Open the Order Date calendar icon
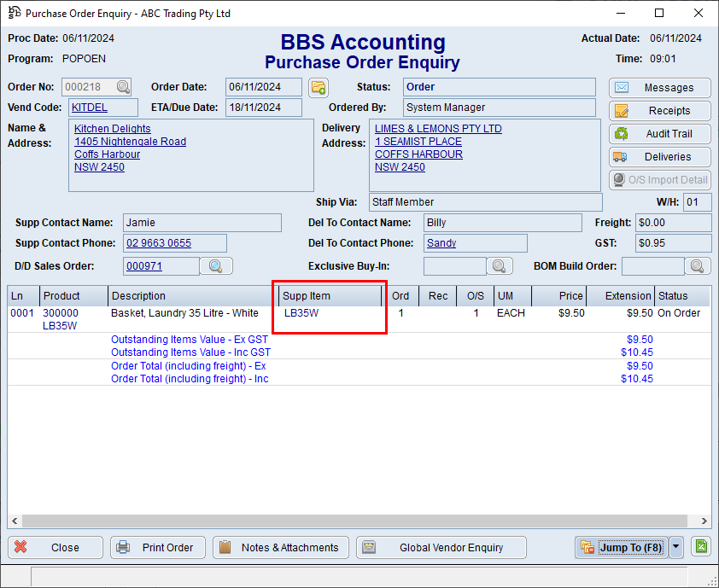Viewport: 719px width, 588px height. point(319,87)
